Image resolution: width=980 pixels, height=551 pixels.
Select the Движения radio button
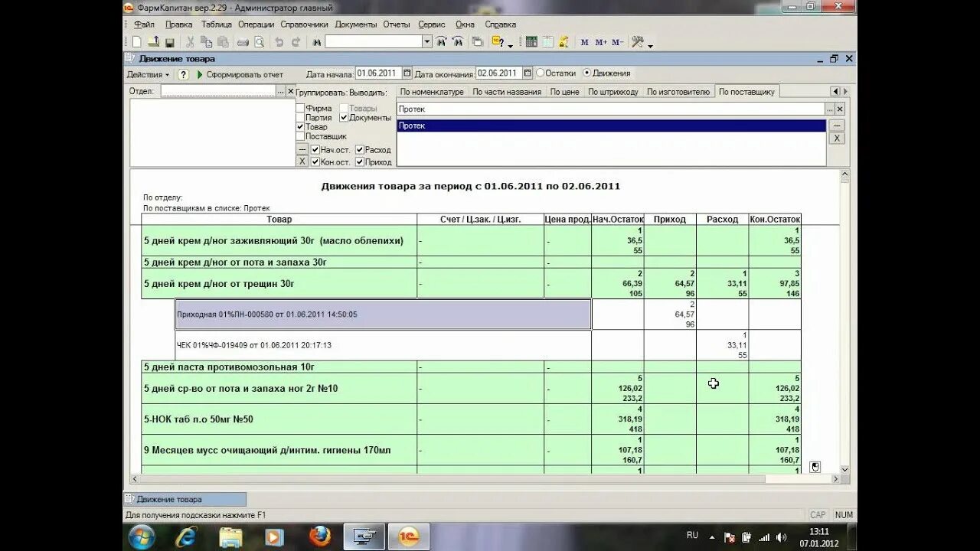coord(586,73)
